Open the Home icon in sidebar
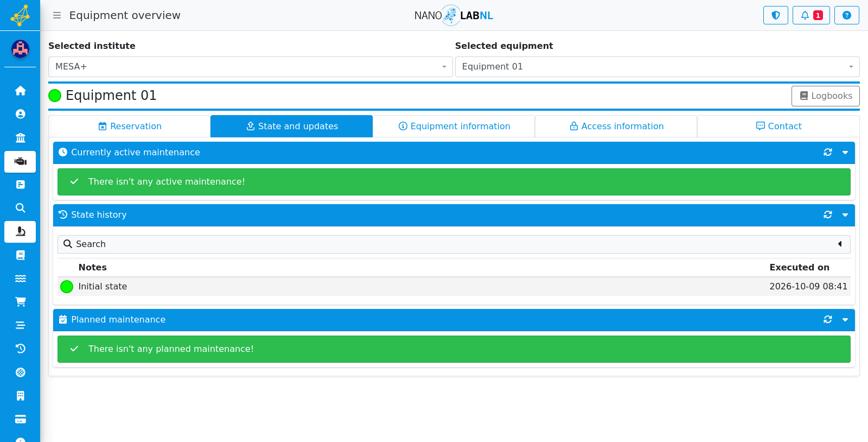The height and width of the screenshot is (442, 868). point(20,91)
